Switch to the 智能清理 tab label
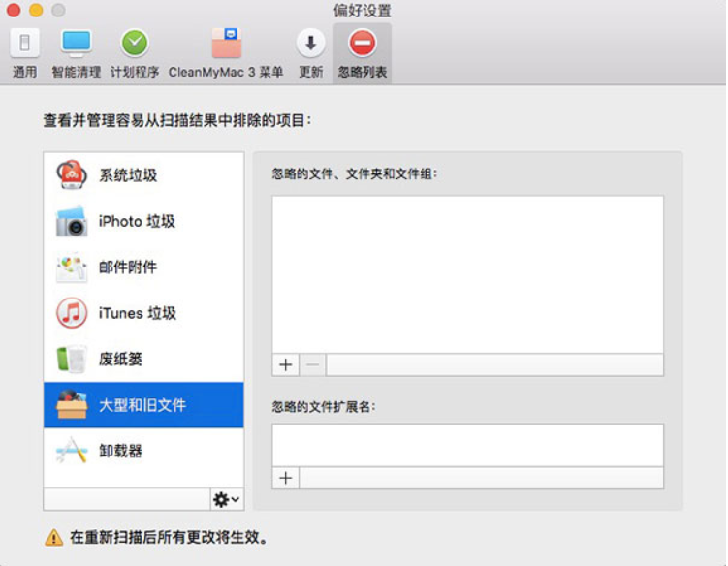 click(77, 72)
